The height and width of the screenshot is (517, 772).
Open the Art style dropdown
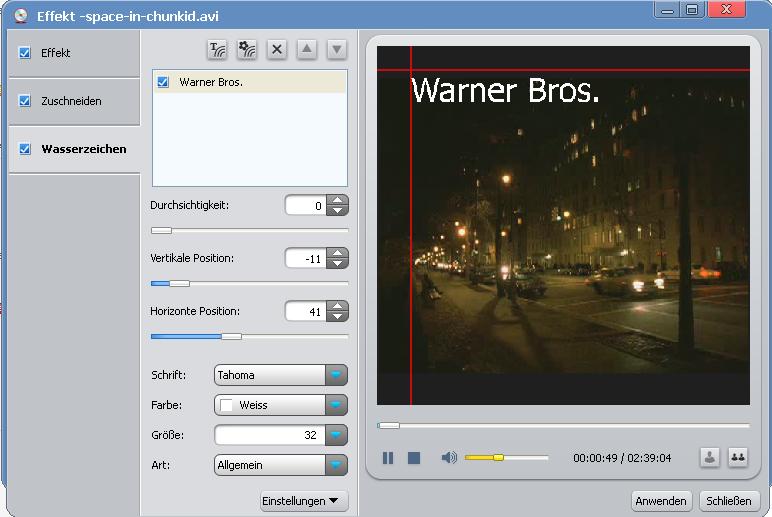336,465
